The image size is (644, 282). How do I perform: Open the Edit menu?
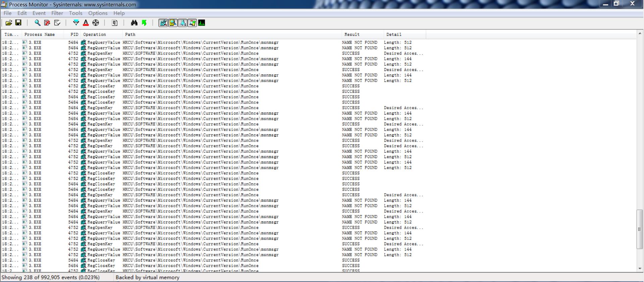pyautogui.click(x=22, y=13)
